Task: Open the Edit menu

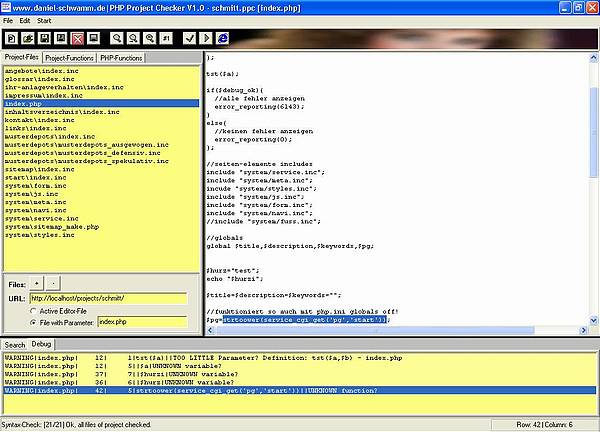Action: 25,21
